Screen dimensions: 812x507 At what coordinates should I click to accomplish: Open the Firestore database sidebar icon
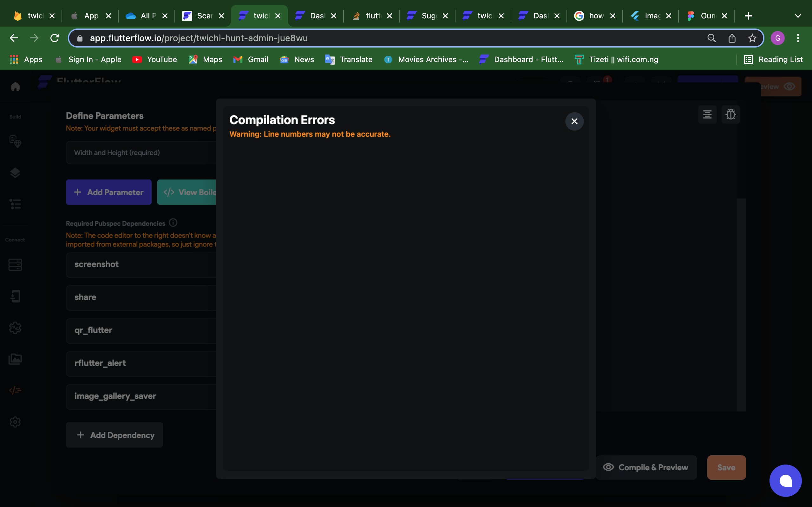click(15, 265)
